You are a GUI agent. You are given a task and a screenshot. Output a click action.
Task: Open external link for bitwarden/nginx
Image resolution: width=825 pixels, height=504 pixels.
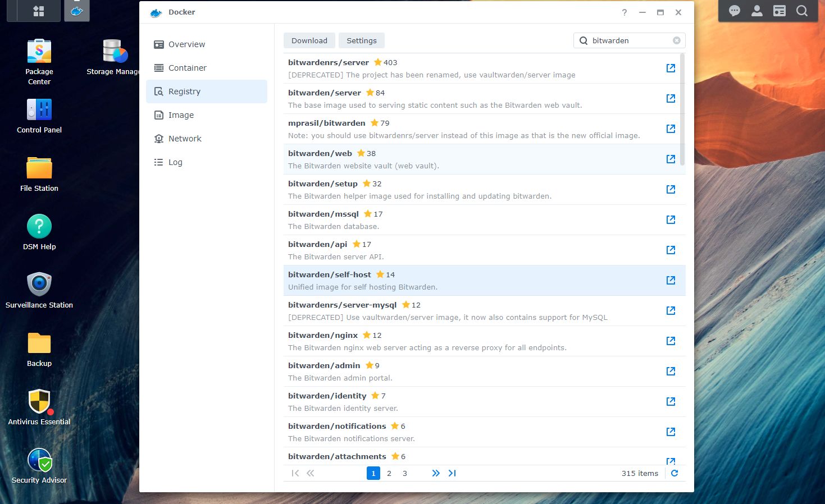[x=671, y=341]
